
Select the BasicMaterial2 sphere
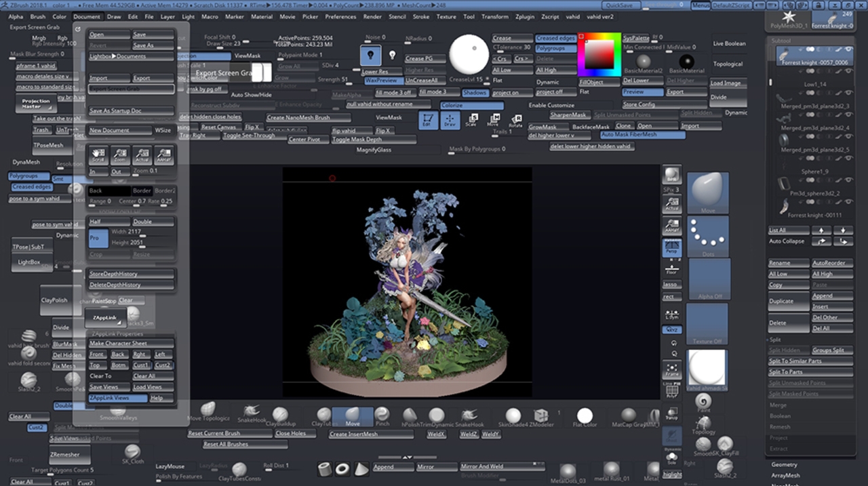click(643, 62)
